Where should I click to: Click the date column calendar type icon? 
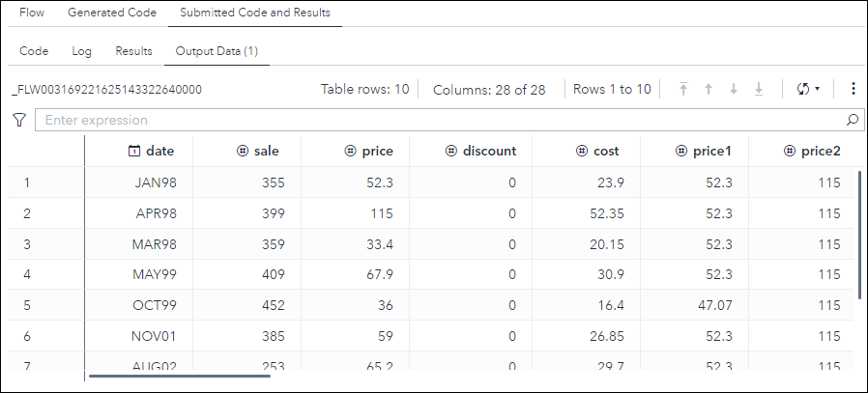pos(134,151)
